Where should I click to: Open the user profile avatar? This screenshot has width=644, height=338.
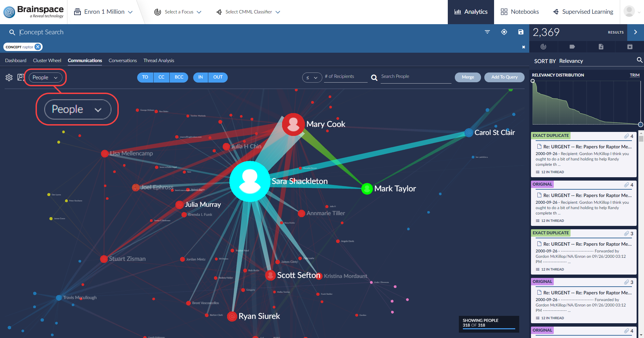tap(629, 11)
